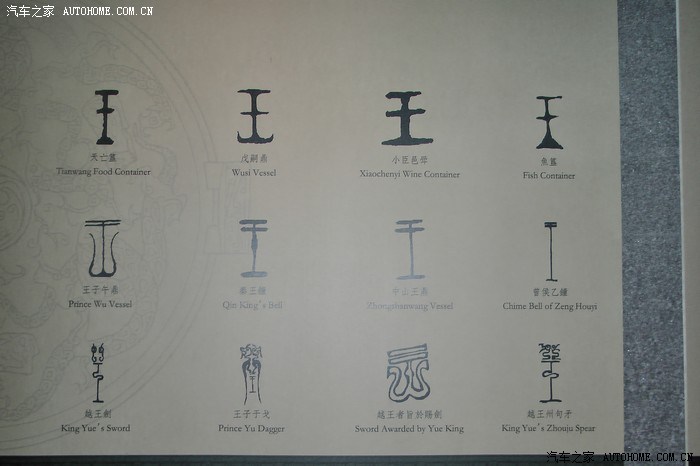
Task: Click the King Yue's Sword glyph
Action: [97, 372]
